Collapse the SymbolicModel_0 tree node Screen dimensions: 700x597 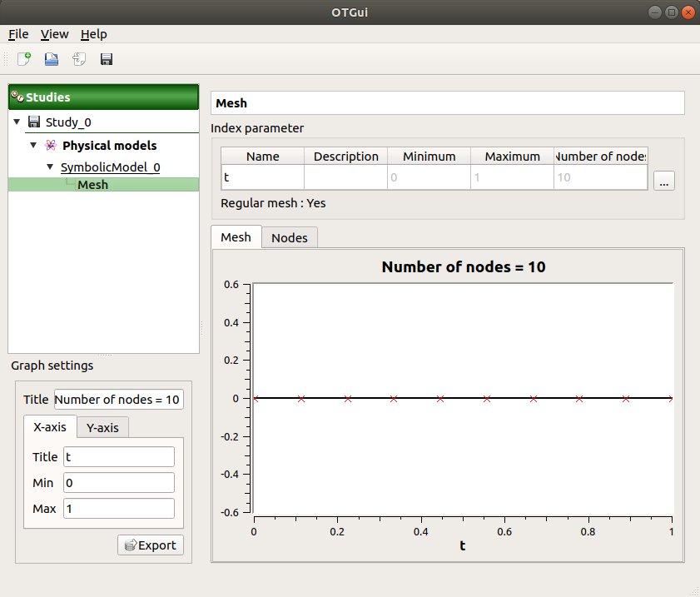[x=50, y=167]
